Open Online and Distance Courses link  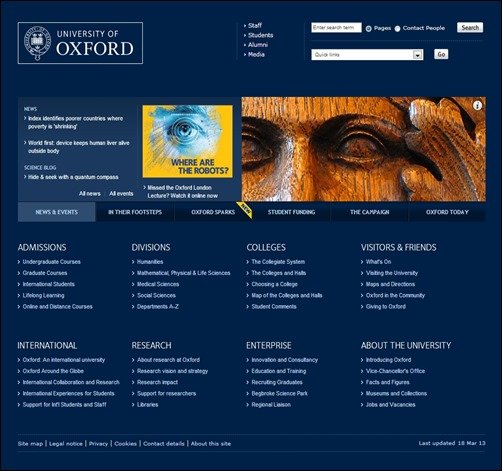point(58,306)
